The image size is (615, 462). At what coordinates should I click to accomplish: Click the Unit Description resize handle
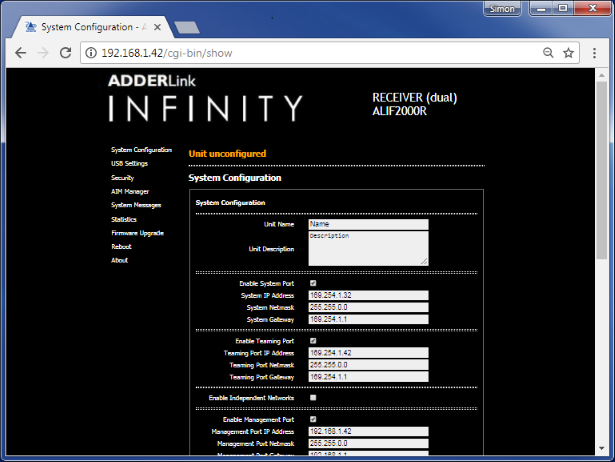click(x=424, y=261)
